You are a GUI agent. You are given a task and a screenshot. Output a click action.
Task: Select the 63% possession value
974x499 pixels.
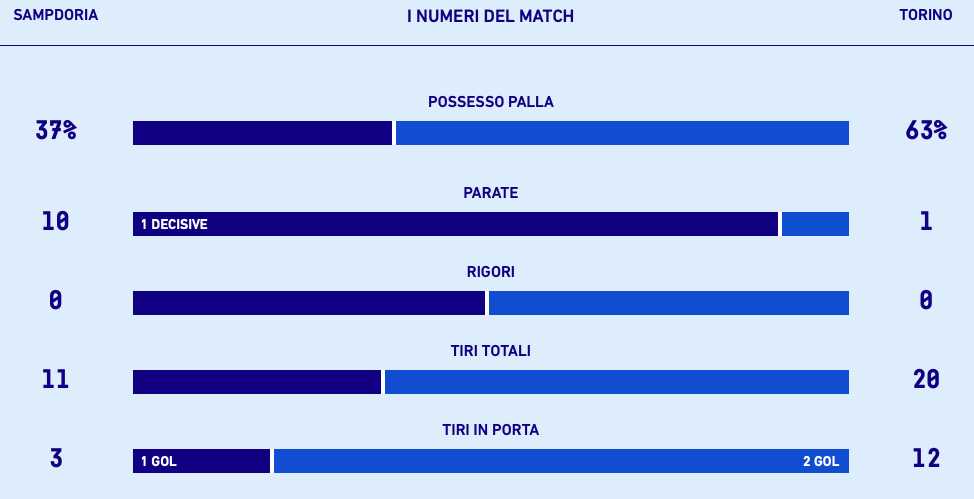pyautogui.click(x=926, y=131)
